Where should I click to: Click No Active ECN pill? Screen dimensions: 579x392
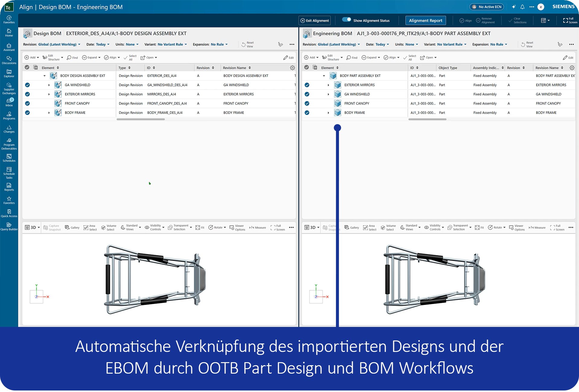487,7
